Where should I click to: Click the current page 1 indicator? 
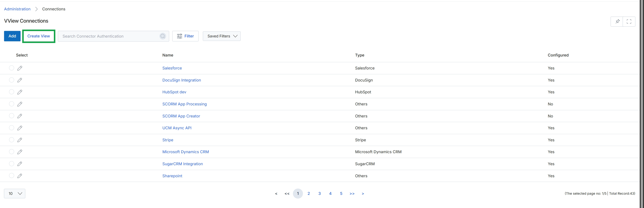[x=298, y=194]
